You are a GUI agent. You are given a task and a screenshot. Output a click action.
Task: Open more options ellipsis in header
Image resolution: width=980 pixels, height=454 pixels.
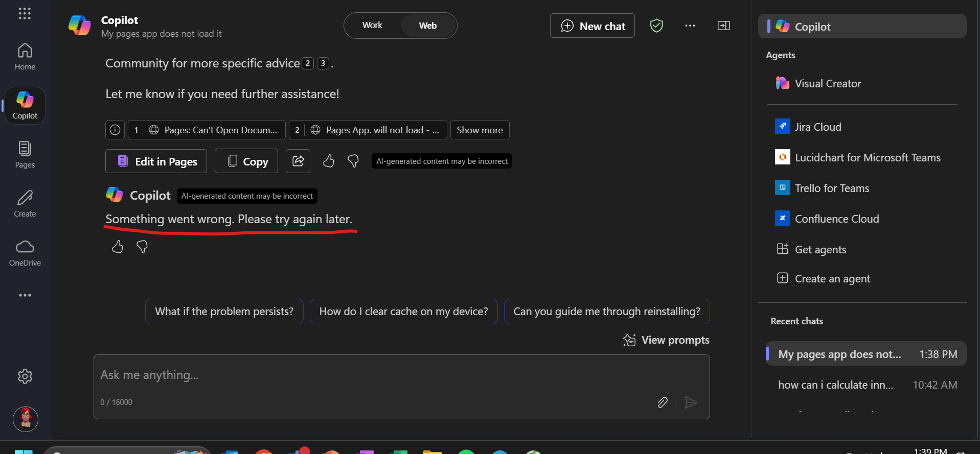tap(690, 26)
